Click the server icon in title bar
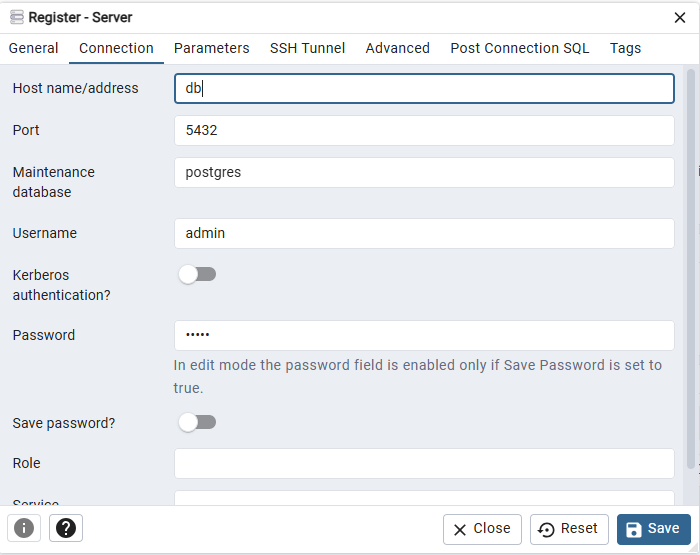The width and height of the screenshot is (700, 555). tap(16, 17)
